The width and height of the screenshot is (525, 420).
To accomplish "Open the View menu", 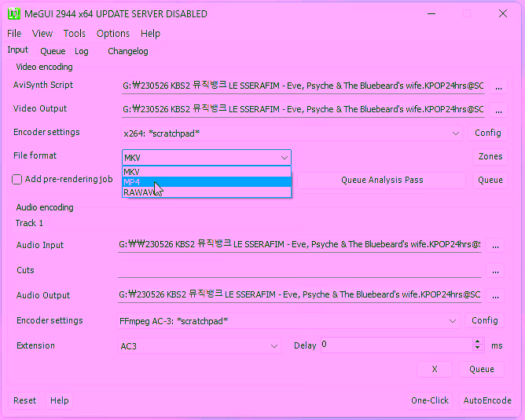I will coord(42,34).
